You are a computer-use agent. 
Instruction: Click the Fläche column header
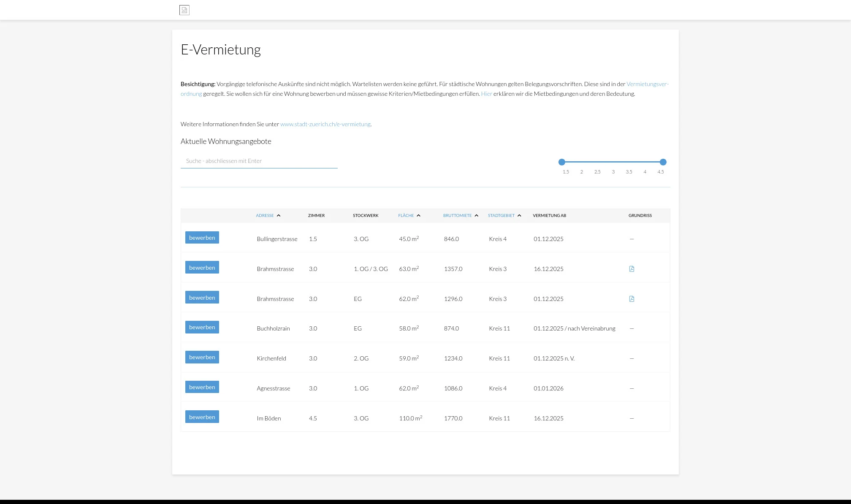pos(406,216)
